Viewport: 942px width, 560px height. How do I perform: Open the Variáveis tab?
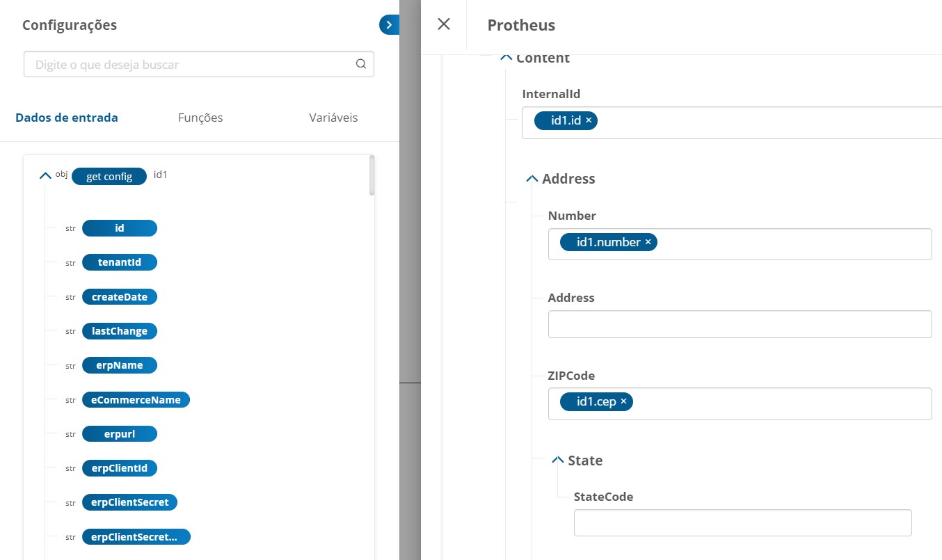(x=333, y=118)
